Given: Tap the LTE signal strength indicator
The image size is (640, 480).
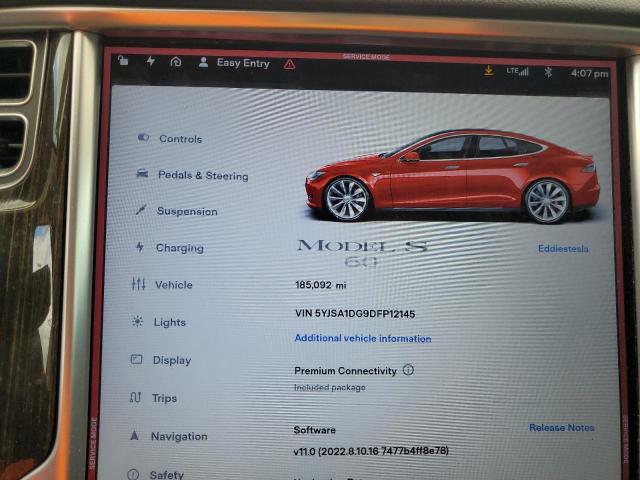Looking at the screenshot, I should pos(517,71).
